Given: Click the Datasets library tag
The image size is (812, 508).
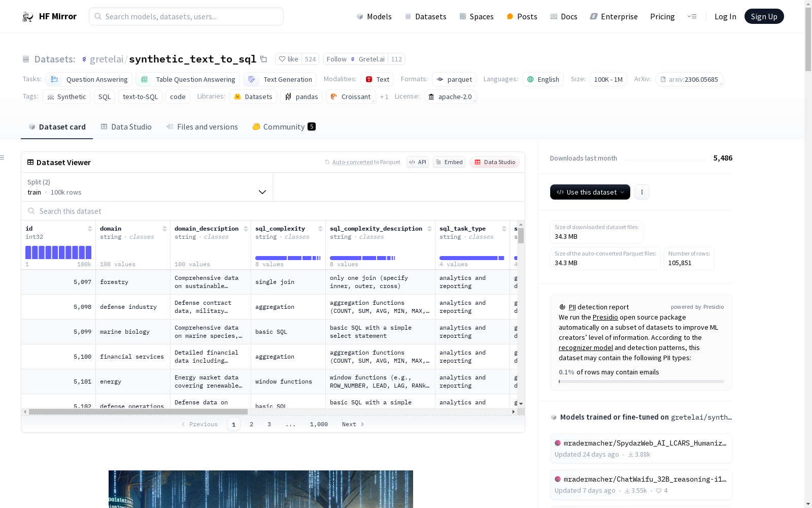Looking at the screenshot, I should click(x=253, y=97).
